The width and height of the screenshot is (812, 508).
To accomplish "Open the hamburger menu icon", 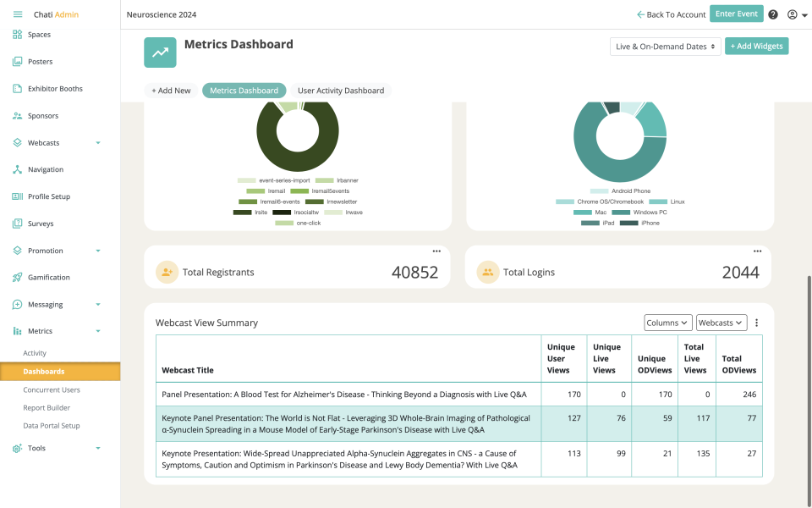I will (18, 14).
